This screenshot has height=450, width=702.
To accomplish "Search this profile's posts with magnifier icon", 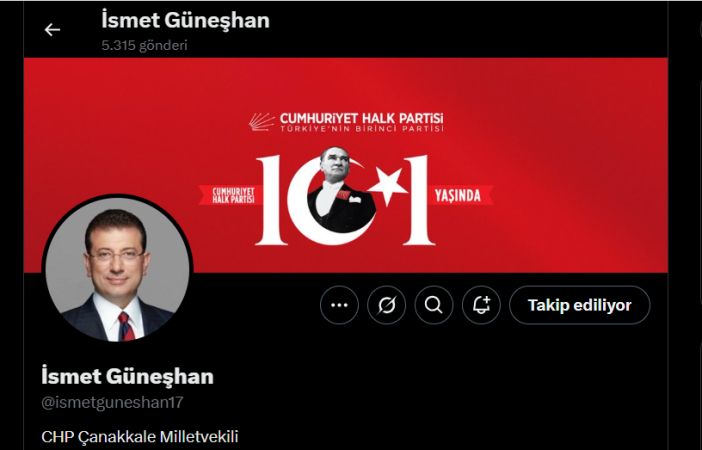I will (x=434, y=305).
